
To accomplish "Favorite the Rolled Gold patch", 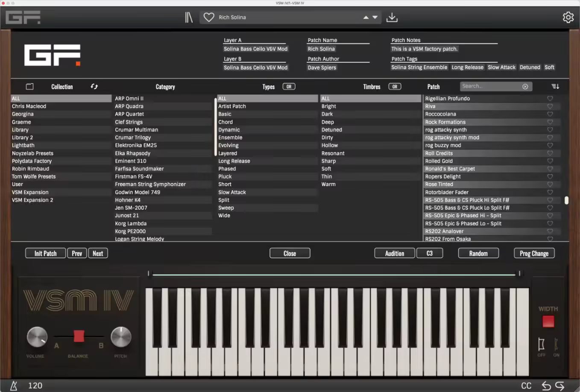I will pyautogui.click(x=550, y=161).
